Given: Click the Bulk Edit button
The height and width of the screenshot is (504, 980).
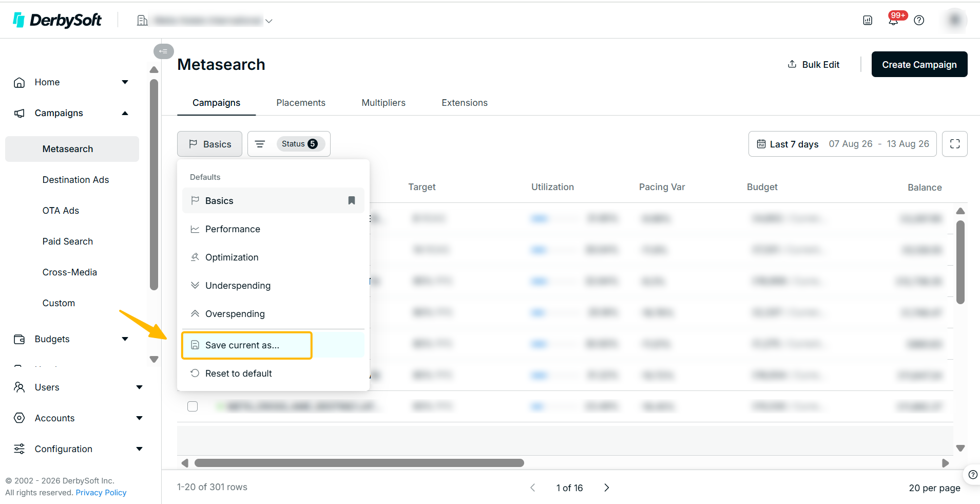Looking at the screenshot, I should pos(814,64).
